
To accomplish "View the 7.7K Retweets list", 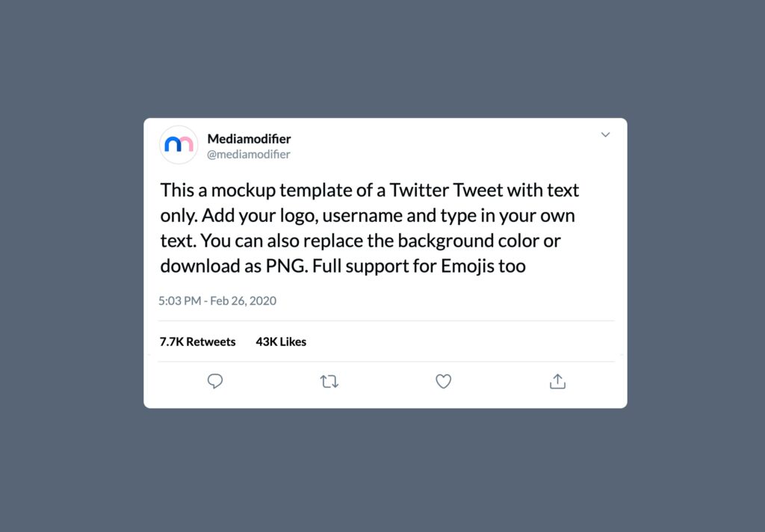I will (197, 341).
